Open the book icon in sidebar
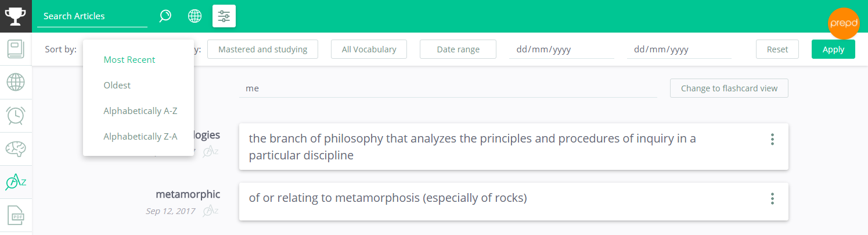 click(x=16, y=49)
